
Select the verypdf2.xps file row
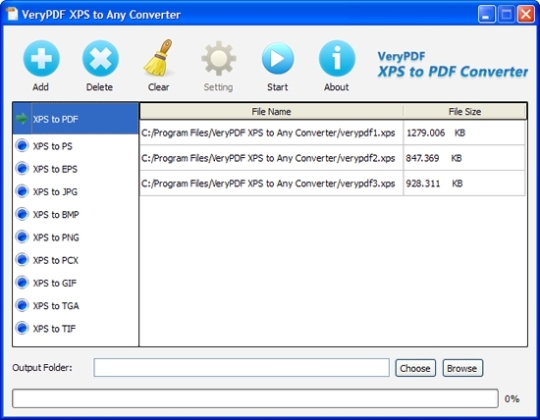tap(332, 158)
